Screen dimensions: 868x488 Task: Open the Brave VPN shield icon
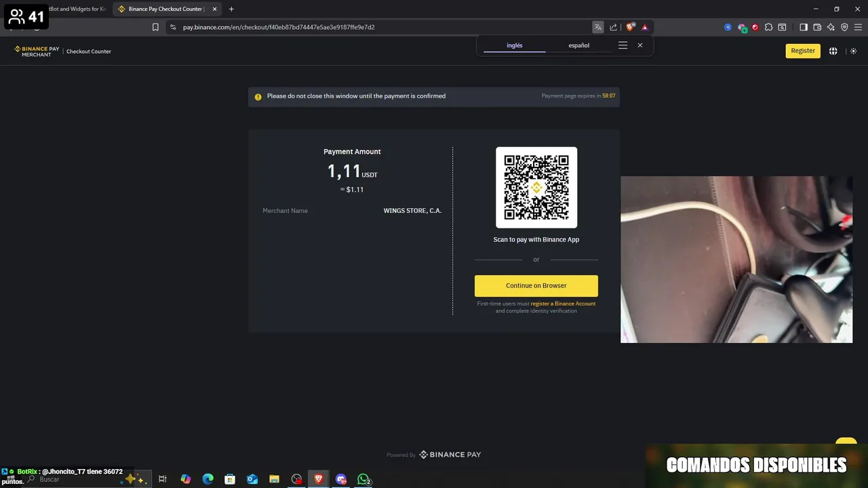844,27
